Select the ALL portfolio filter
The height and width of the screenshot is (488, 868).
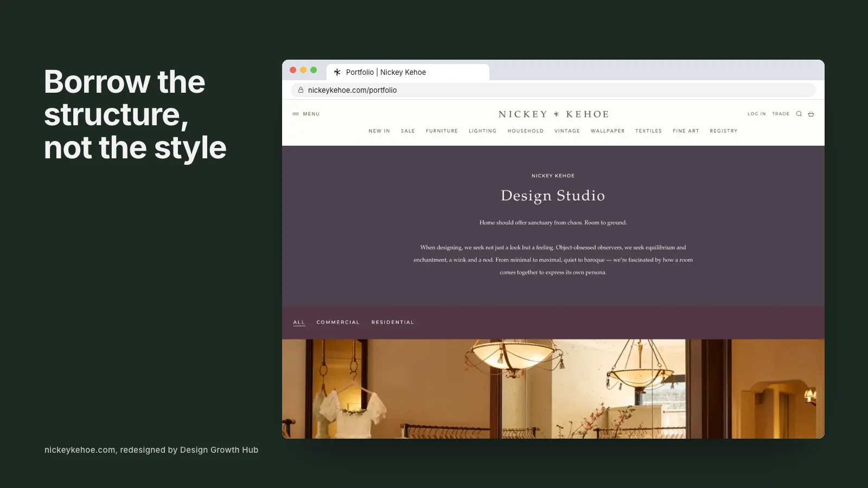[x=299, y=322]
